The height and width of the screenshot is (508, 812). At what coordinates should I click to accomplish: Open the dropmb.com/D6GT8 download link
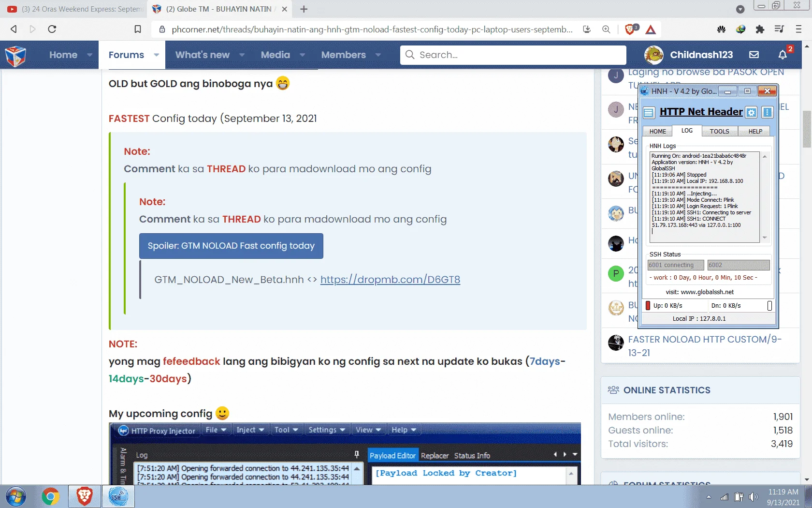tap(390, 280)
